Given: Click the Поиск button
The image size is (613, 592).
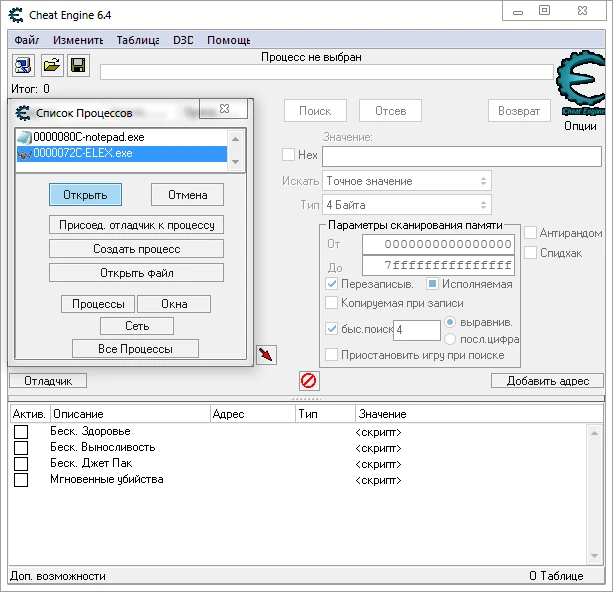Looking at the screenshot, I should [315, 111].
